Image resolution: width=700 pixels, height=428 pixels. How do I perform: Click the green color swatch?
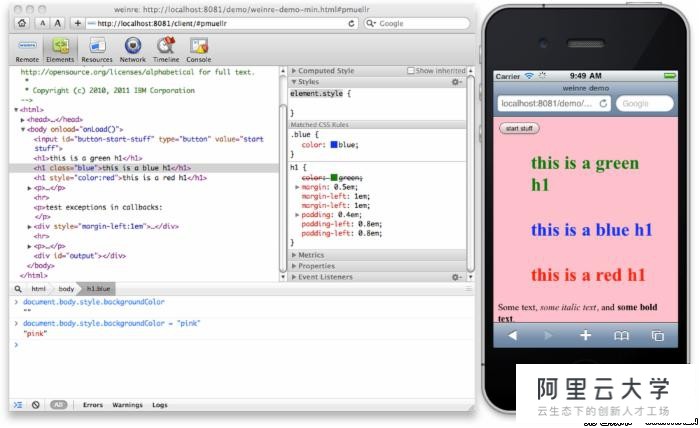pyautogui.click(x=334, y=178)
